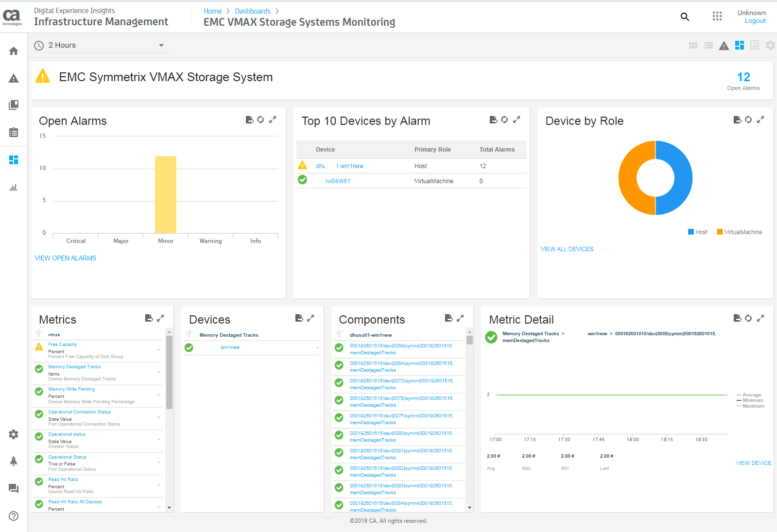Refresh the Metric Detail panel
Screen dimensions: 777x532
[748, 318]
